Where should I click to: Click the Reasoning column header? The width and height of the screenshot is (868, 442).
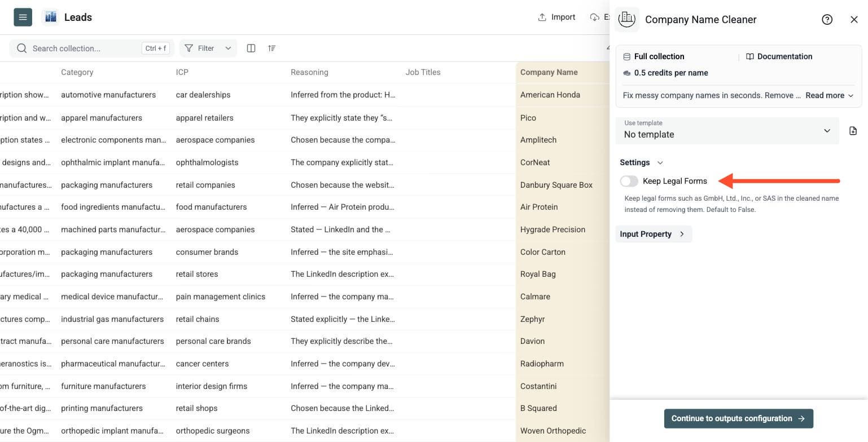point(309,72)
